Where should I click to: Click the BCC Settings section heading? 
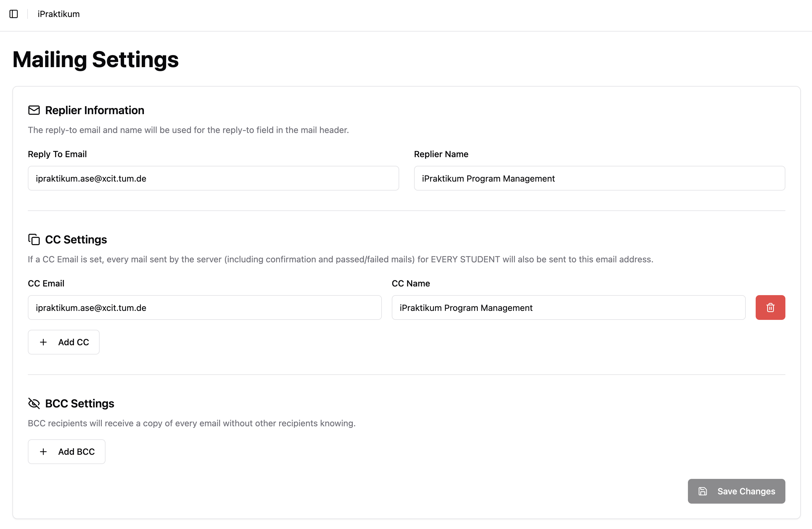(80, 403)
